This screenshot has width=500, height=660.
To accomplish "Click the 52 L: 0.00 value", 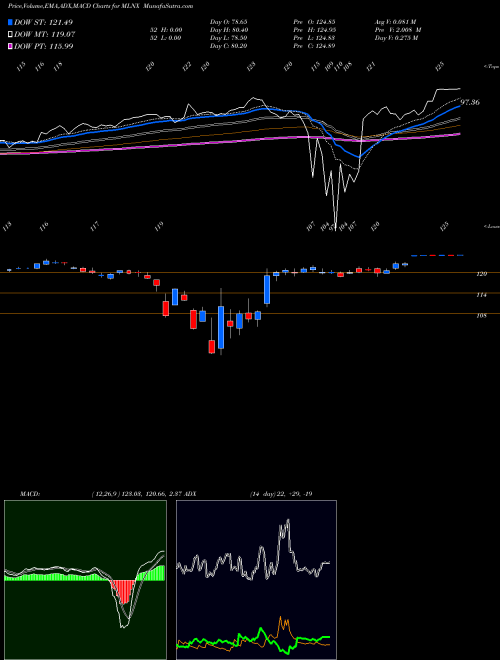I will click(x=167, y=38).
